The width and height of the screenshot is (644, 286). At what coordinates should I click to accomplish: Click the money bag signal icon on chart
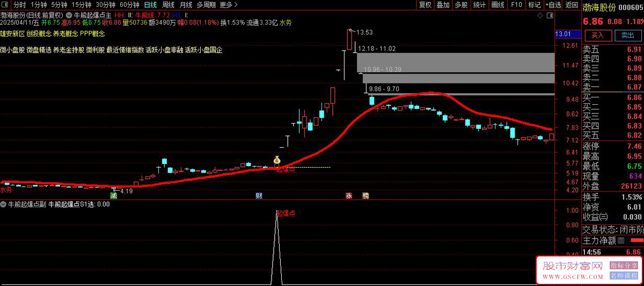[x=277, y=160]
